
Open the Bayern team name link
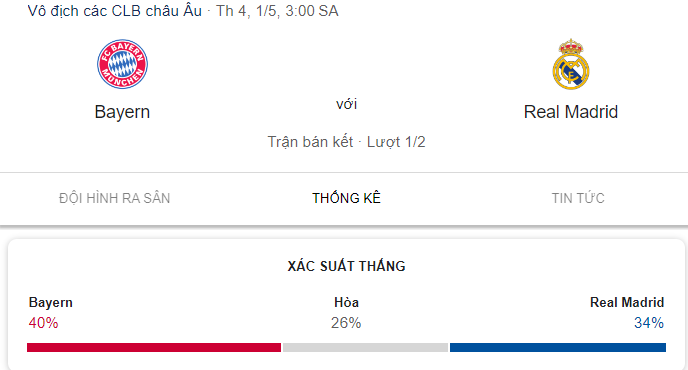coord(122,112)
